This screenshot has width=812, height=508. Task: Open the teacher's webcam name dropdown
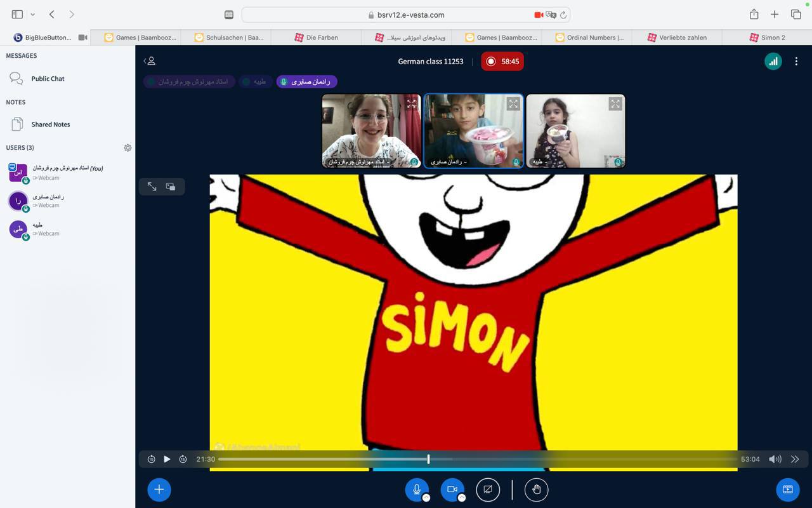[x=359, y=162]
